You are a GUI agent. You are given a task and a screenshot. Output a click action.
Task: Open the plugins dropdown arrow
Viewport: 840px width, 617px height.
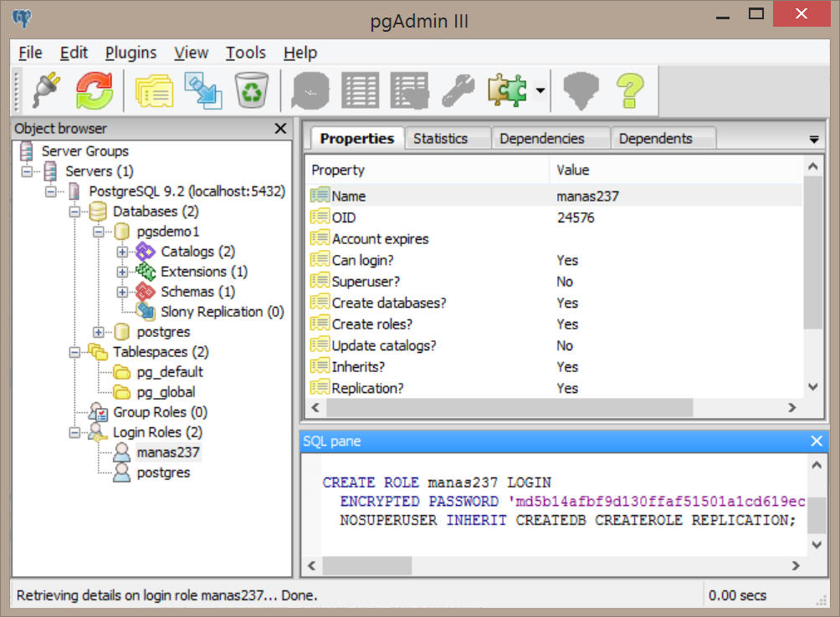(540, 90)
